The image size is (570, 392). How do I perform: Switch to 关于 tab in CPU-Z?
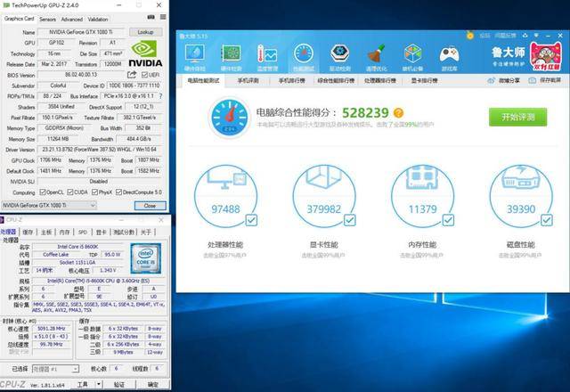coord(146,232)
